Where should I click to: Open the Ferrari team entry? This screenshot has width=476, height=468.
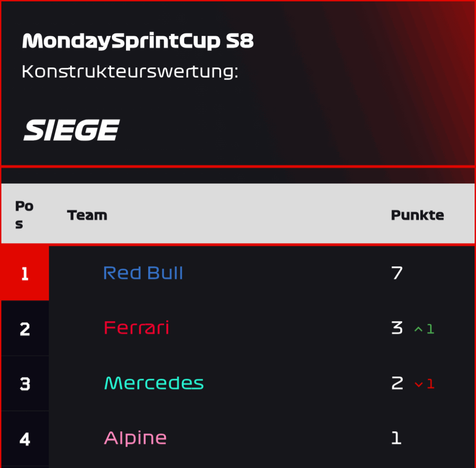tap(136, 328)
